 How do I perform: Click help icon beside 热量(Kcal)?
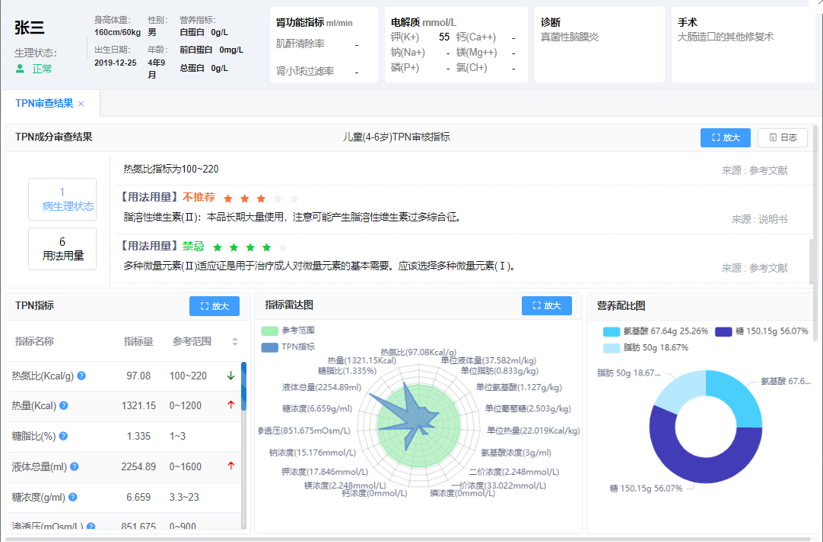(x=64, y=406)
